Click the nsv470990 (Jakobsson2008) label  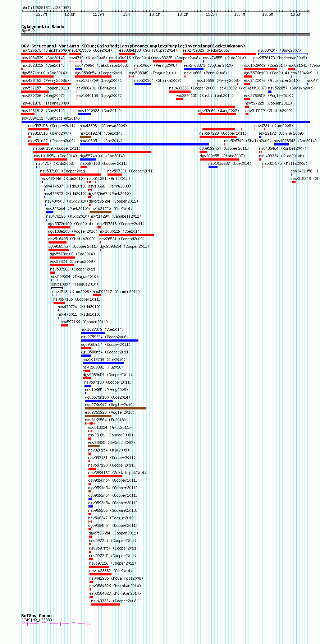coord(102,65)
